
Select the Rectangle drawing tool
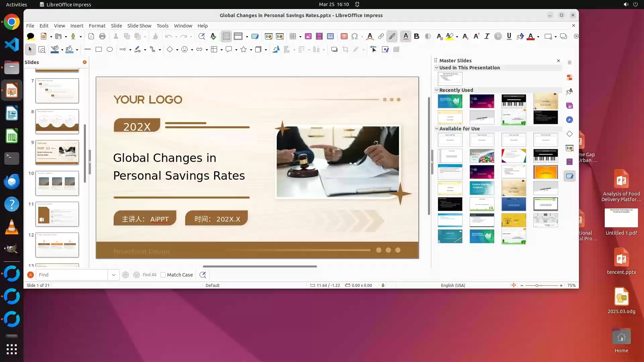99,49
